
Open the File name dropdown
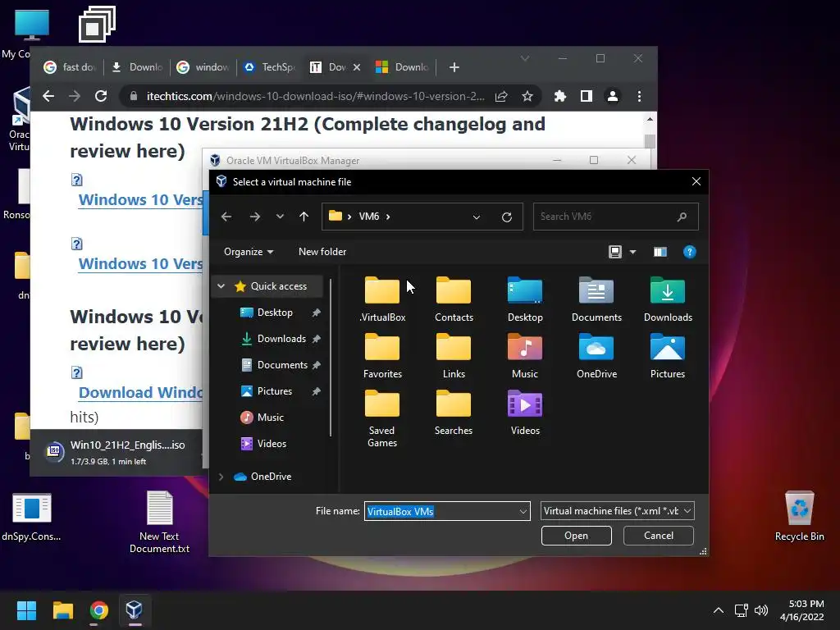(x=523, y=512)
